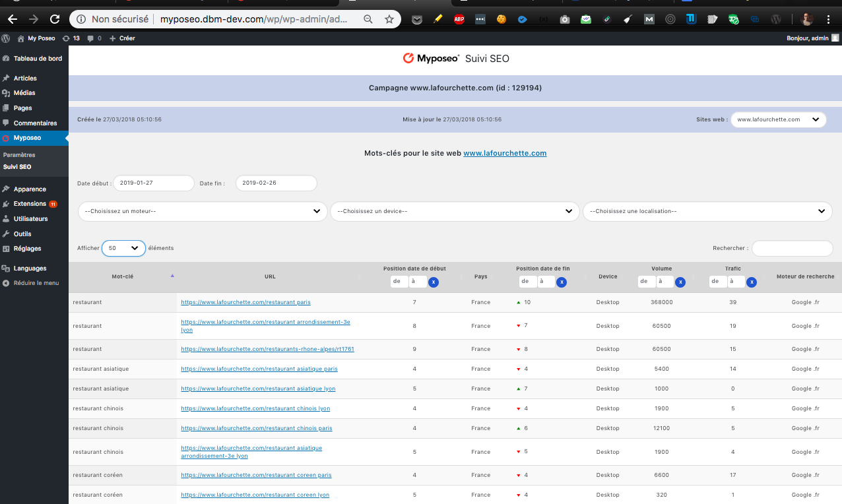Viewport: 842px width, 504px height.
Task: Open the restaurant asiatique paris link
Action: (x=259, y=369)
